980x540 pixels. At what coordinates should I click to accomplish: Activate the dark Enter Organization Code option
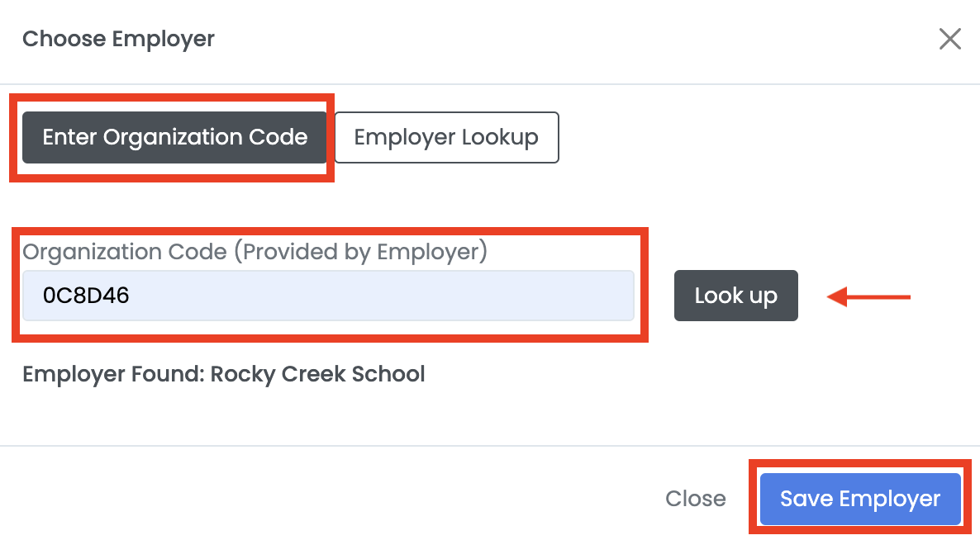click(x=174, y=137)
